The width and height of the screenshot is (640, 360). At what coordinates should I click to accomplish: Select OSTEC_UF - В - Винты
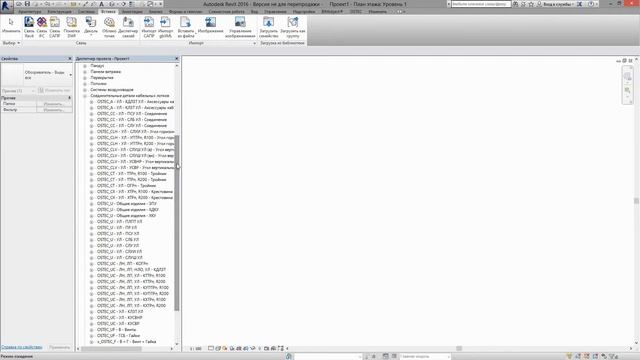coord(116,330)
